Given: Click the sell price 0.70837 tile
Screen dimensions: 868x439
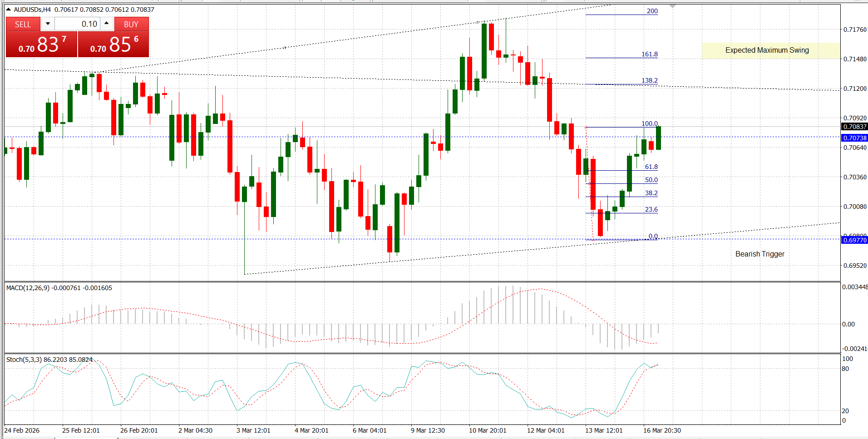Looking at the screenshot, I should 41,44.
